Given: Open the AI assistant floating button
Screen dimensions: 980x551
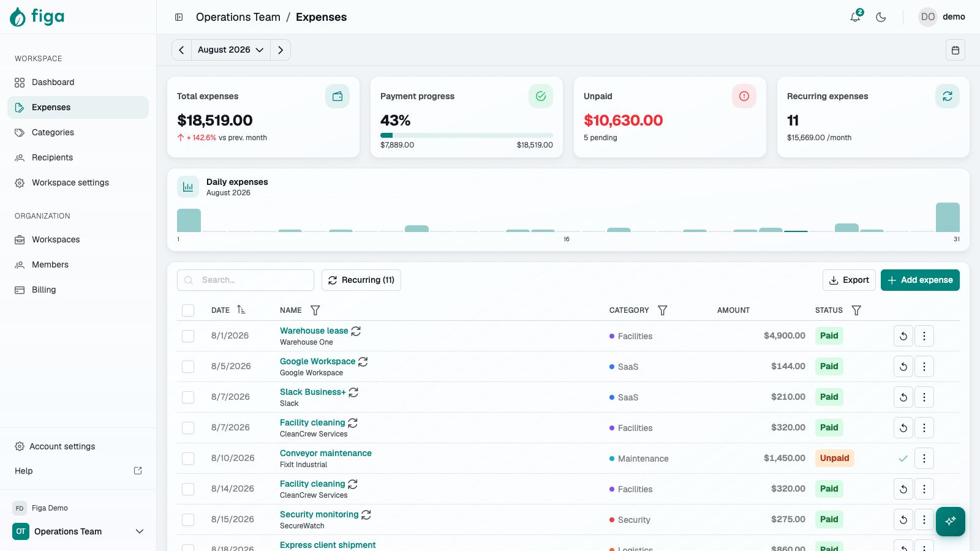Looking at the screenshot, I should click(951, 522).
